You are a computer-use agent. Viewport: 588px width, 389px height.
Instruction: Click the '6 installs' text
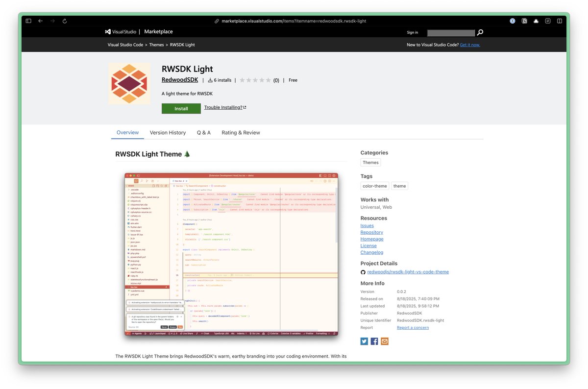[222, 80]
